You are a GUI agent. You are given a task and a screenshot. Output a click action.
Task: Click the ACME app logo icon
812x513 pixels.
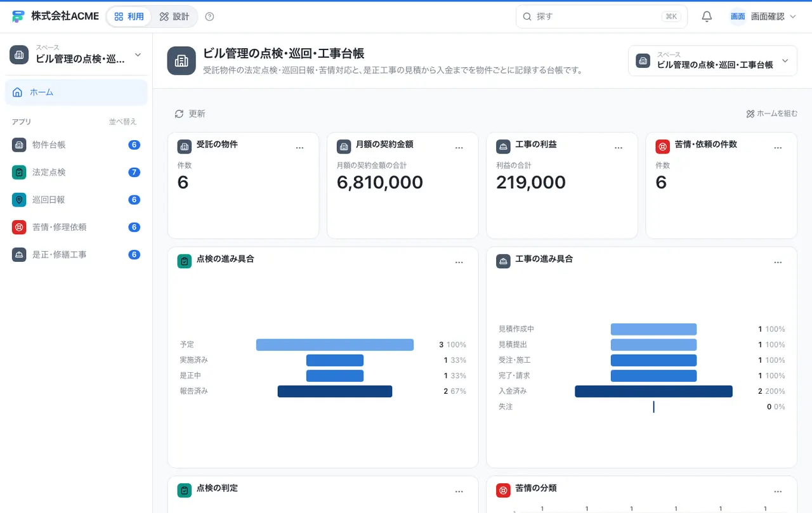(18, 16)
